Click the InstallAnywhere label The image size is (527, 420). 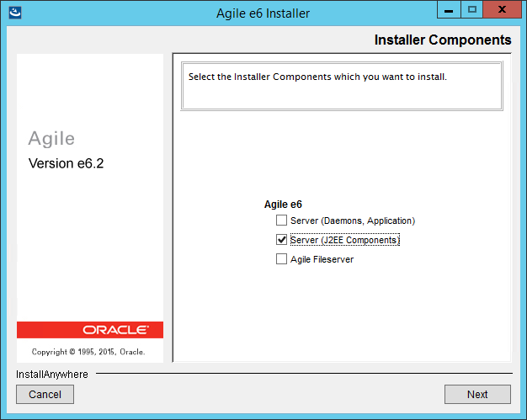(x=52, y=374)
